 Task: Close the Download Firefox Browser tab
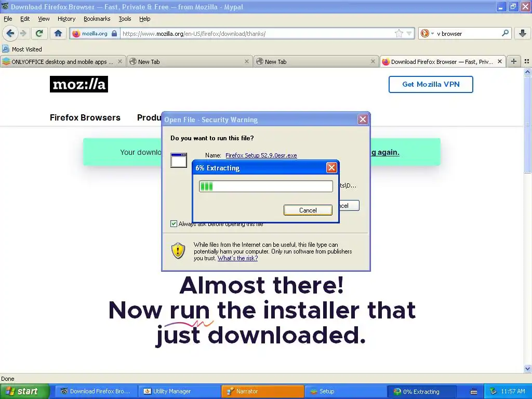[x=500, y=61]
